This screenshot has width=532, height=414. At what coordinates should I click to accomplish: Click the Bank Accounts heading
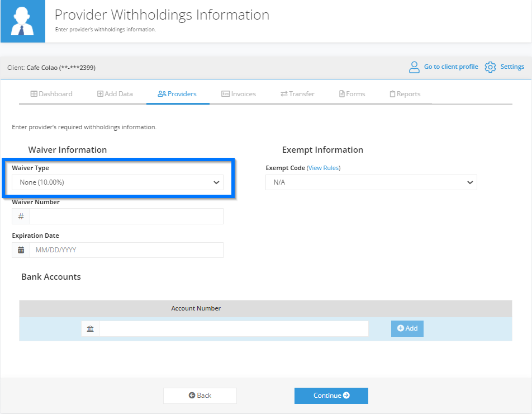tap(51, 277)
